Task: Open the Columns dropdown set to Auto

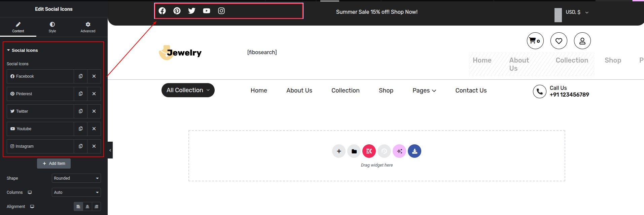Action: coord(76,192)
